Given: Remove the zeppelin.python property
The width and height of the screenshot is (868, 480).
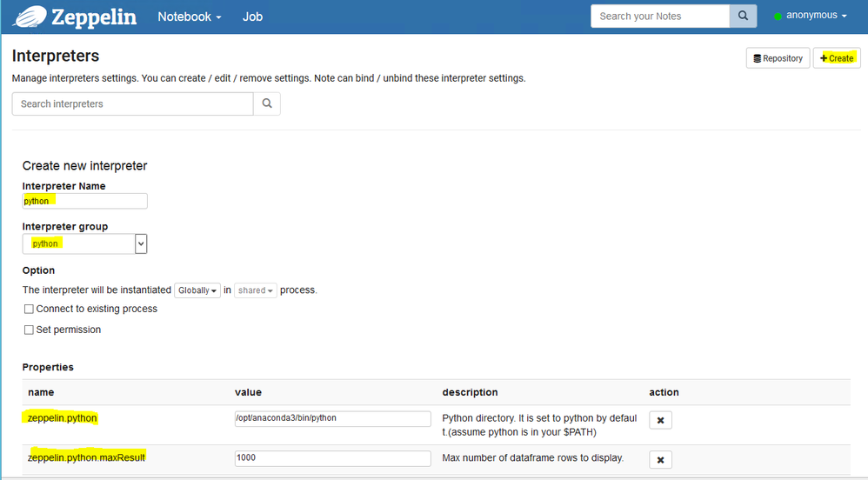Looking at the screenshot, I should point(660,420).
